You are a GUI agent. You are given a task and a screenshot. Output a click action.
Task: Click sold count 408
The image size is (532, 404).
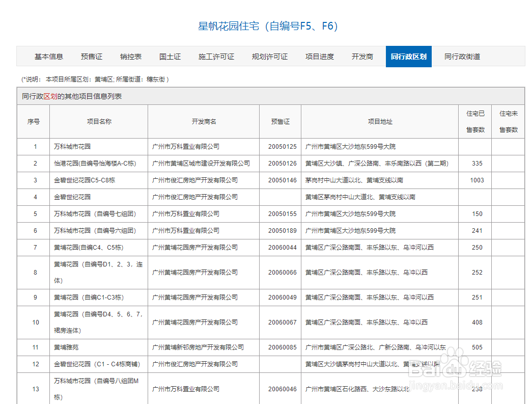coord(477,322)
